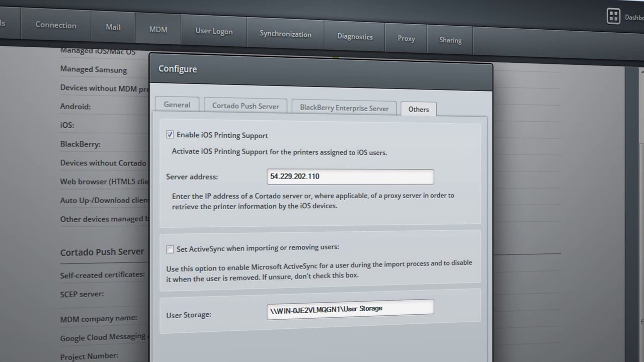Viewport: 644px width, 362px height.
Task: Open the Synchronization navigation tab
Action: 285,34
